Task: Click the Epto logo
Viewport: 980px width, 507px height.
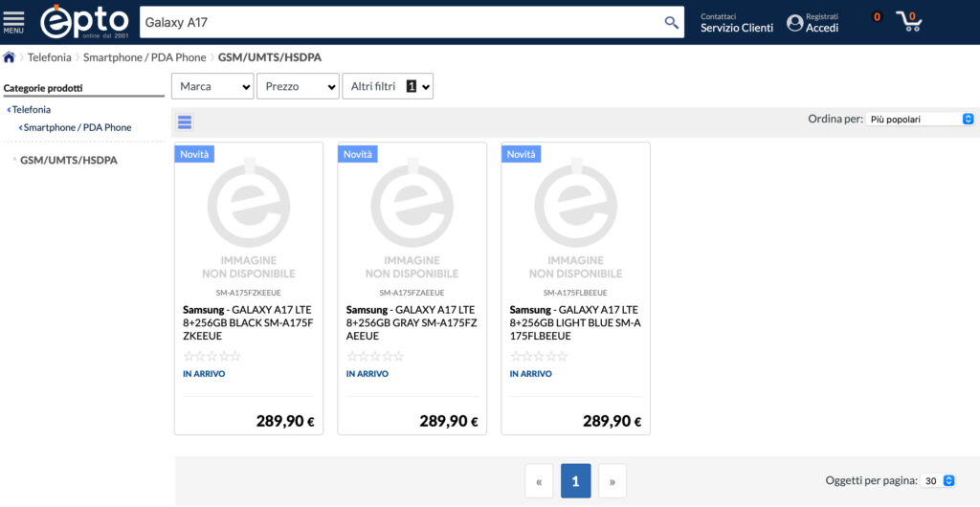Action: 84,21
